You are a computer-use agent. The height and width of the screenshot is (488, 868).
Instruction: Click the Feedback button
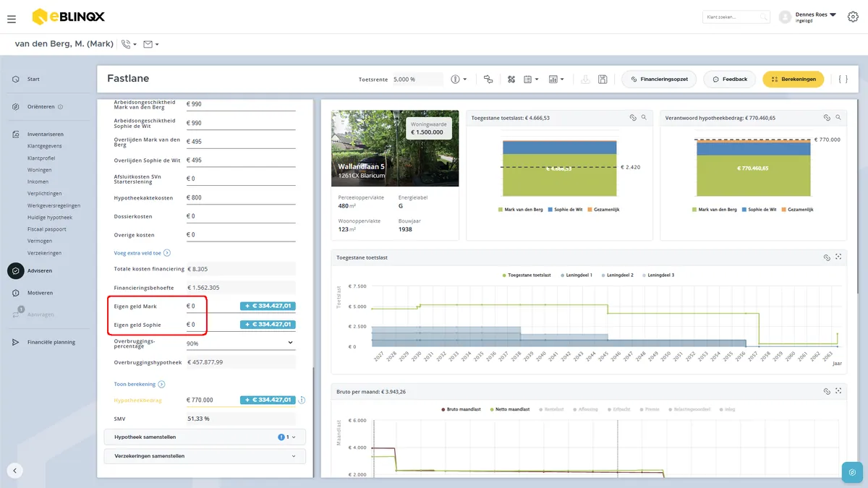pos(730,79)
